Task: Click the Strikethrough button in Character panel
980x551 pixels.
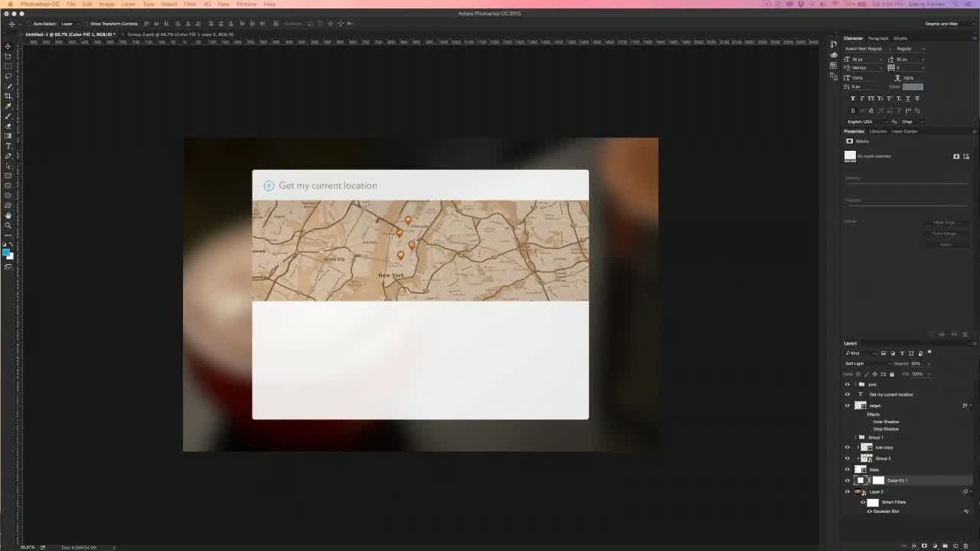Action: click(917, 98)
